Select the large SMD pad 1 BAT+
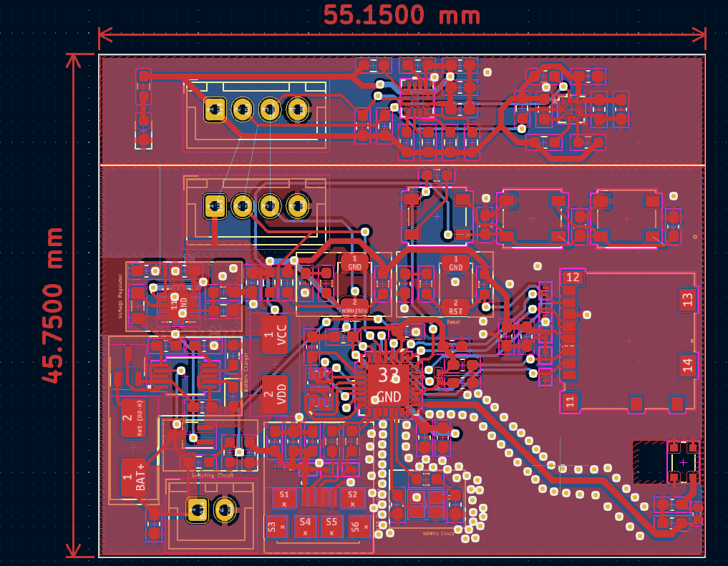728x566 pixels. click(134, 477)
